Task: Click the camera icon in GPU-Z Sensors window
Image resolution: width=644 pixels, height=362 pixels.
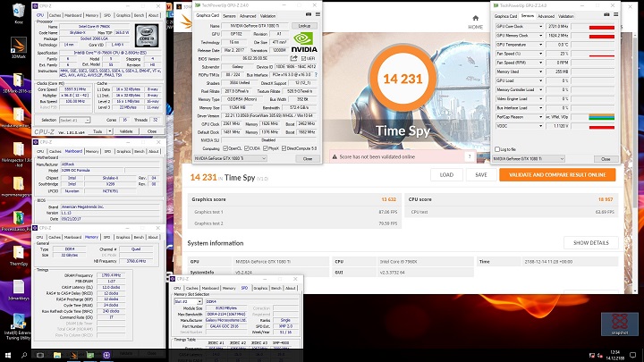Action: (x=606, y=15)
